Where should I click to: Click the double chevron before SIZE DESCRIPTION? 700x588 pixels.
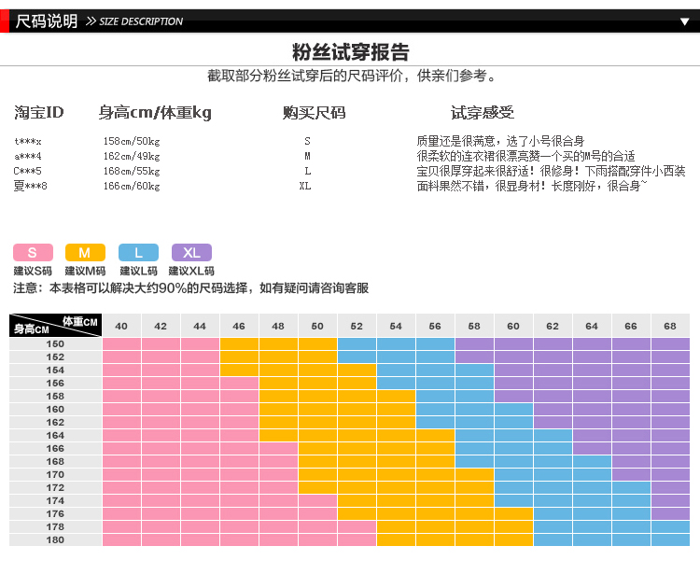[91, 21]
